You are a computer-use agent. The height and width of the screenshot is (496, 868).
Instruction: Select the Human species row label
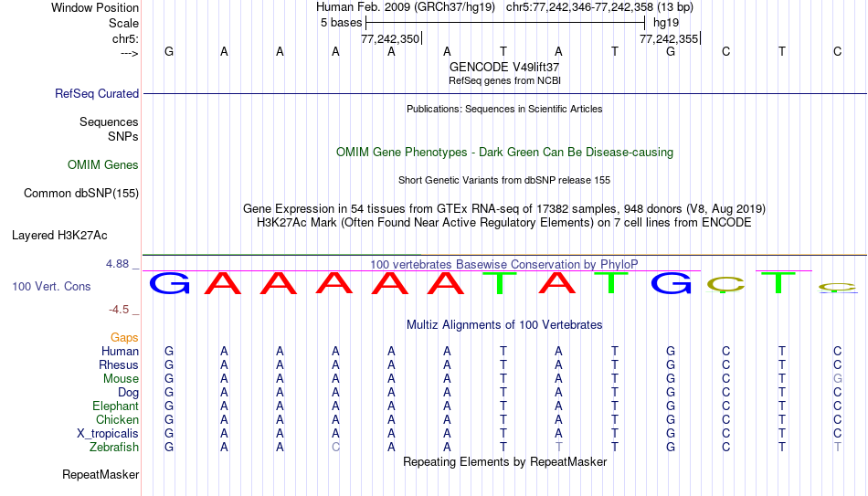click(120, 351)
